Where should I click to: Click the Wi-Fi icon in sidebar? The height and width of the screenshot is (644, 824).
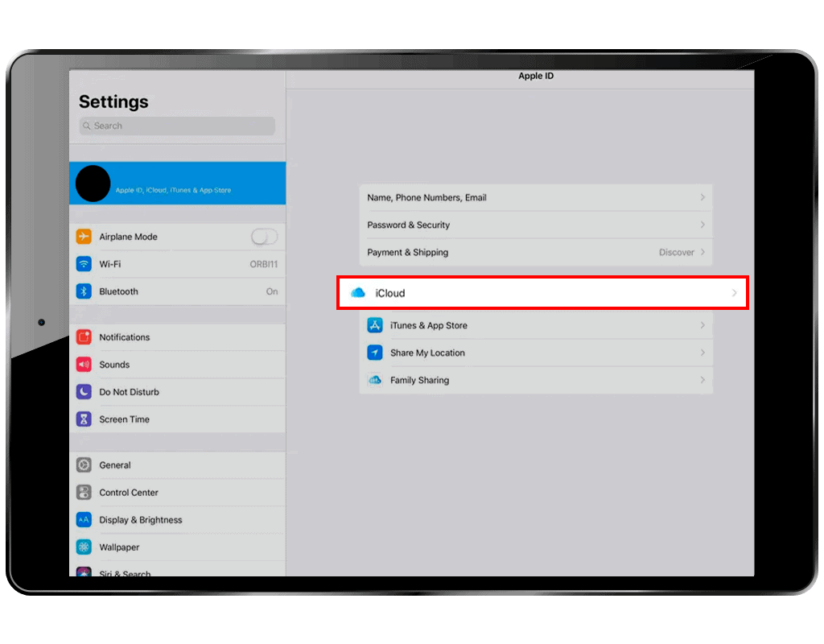click(84, 264)
